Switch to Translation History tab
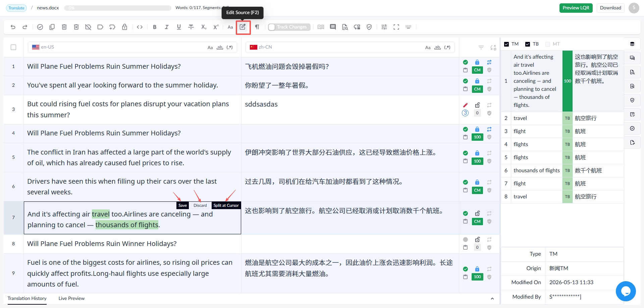This screenshot has width=644, height=308. [x=27, y=298]
